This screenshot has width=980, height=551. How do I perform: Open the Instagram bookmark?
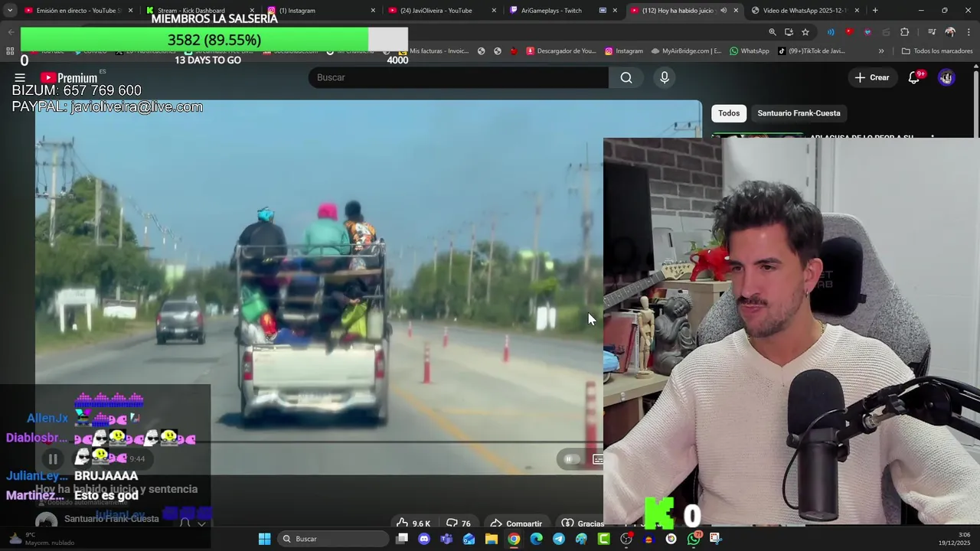pos(624,51)
